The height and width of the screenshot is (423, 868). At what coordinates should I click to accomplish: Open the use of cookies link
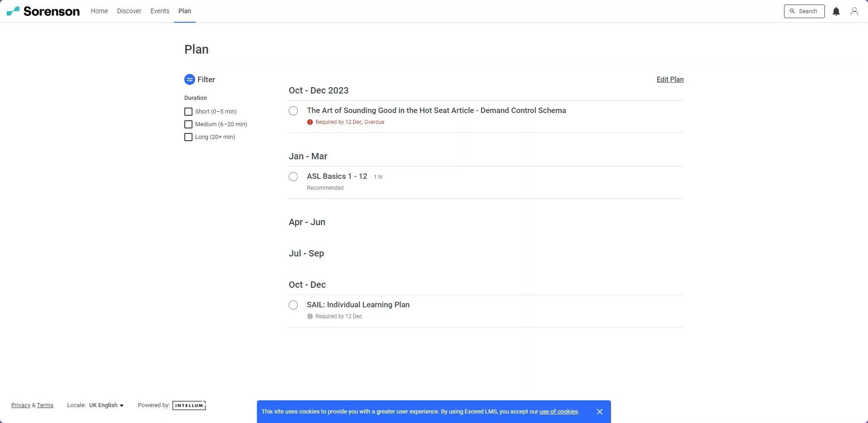(x=558, y=412)
